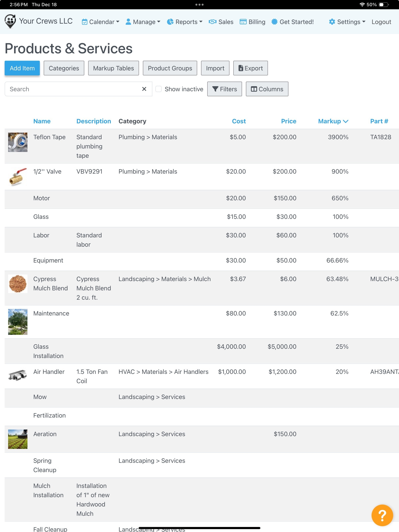Image resolution: width=399 pixels, height=532 pixels.
Task: Open Product Groups
Action: (x=170, y=68)
